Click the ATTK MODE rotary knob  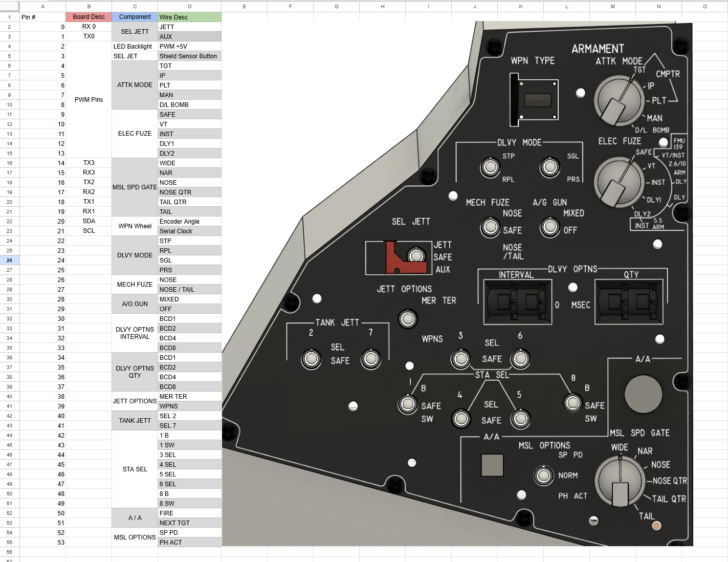click(619, 101)
